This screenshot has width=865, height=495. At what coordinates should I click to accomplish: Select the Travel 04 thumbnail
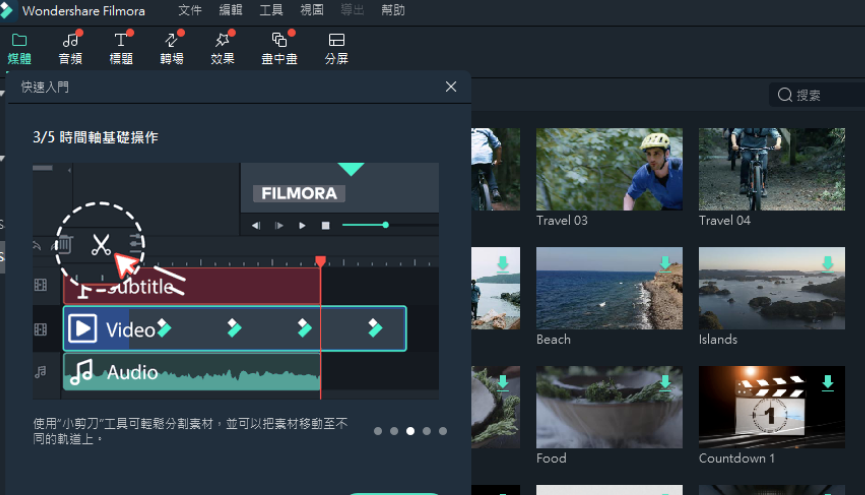pos(772,169)
